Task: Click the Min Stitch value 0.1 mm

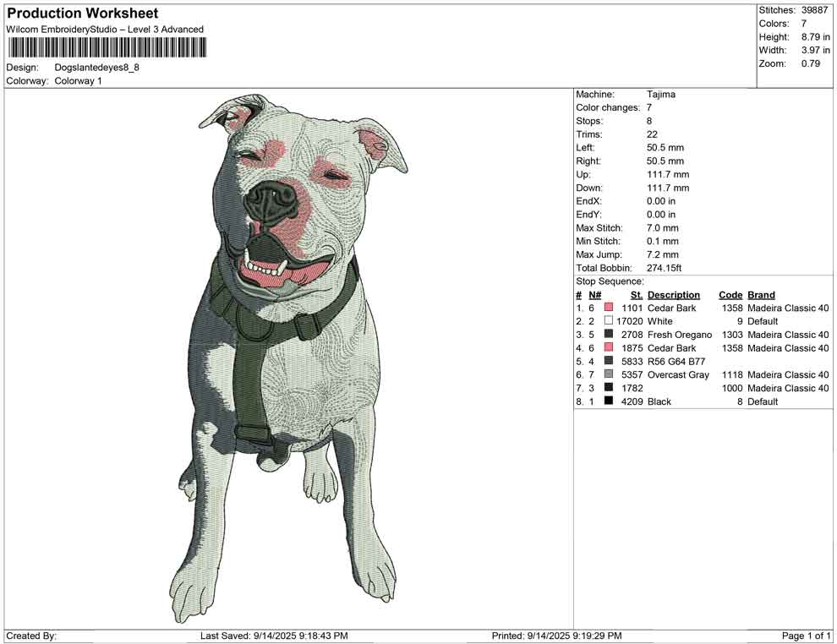Action: click(663, 241)
